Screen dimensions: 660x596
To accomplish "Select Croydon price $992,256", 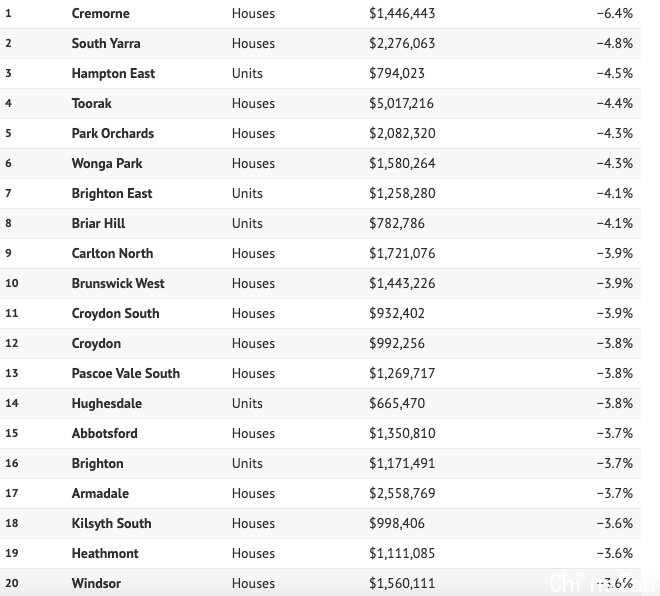I will pyautogui.click(x=397, y=343).
